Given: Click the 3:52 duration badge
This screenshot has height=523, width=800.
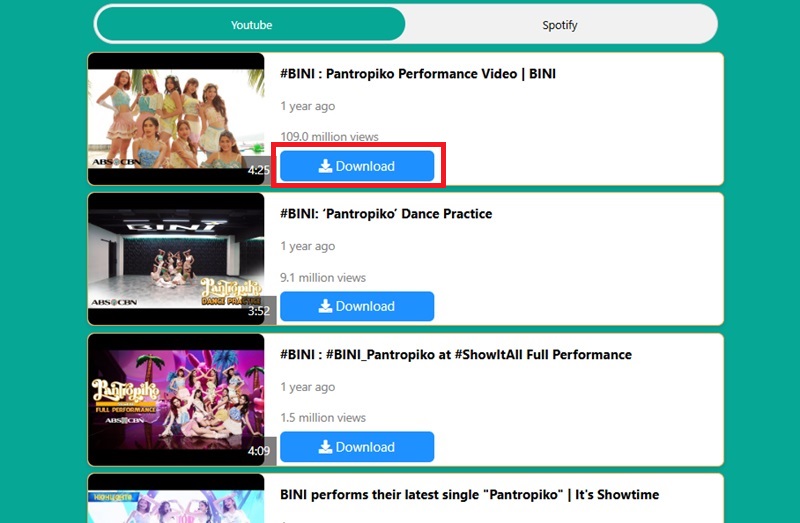Looking at the screenshot, I should pyautogui.click(x=259, y=311).
